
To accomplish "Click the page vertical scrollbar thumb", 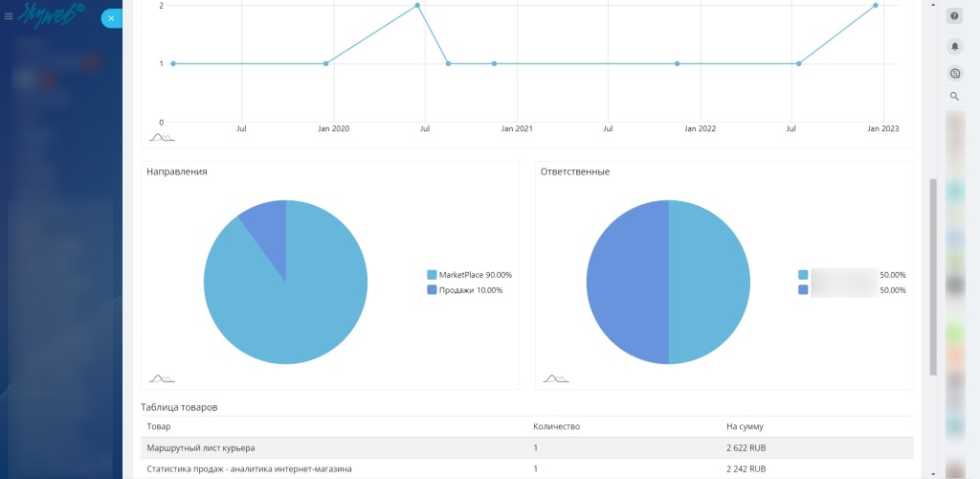I will (x=933, y=277).
